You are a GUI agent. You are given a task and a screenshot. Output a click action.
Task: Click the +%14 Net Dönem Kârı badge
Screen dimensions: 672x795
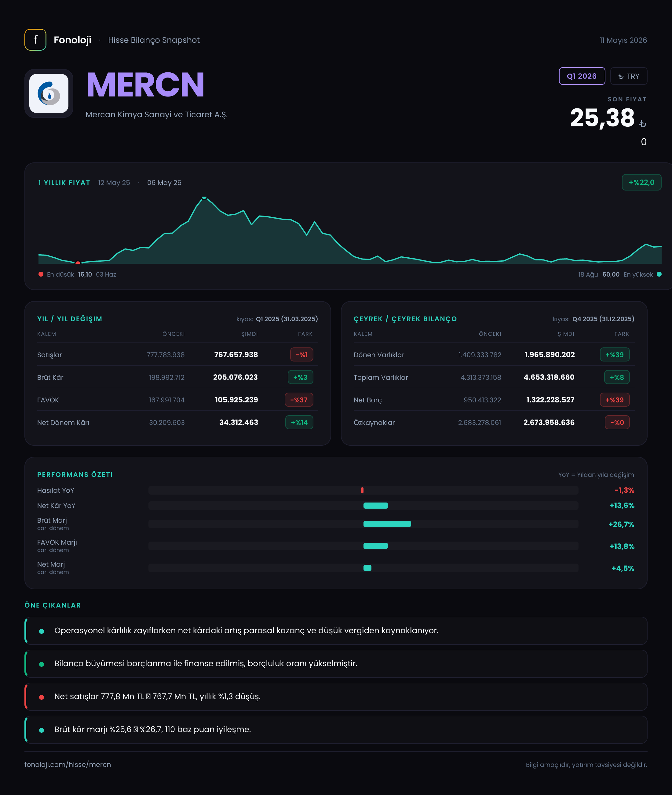tap(299, 422)
